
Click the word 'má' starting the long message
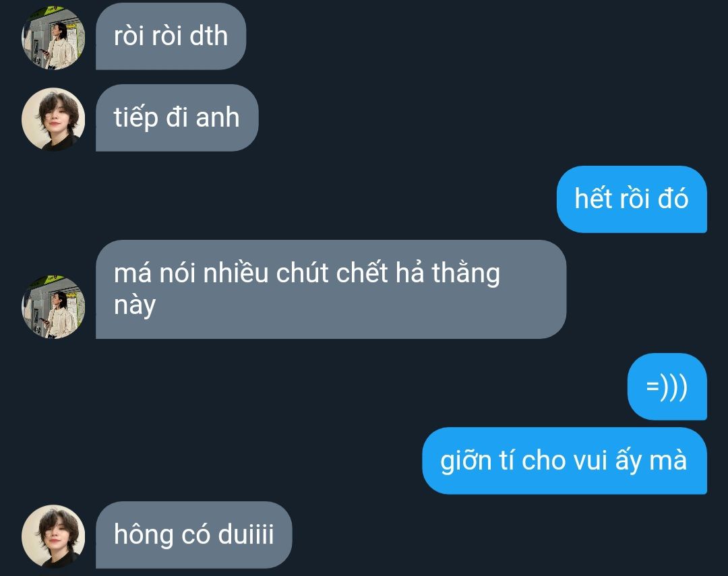coord(133,274)
